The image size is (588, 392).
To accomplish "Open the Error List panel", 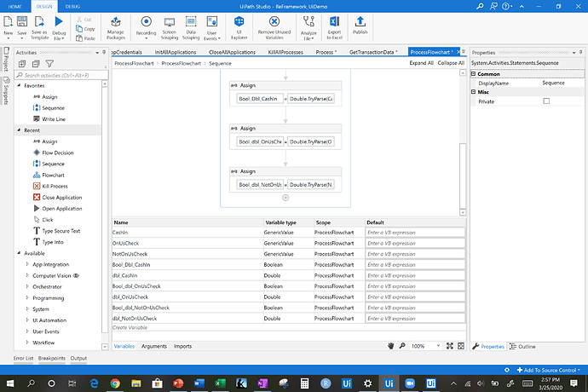I will [23, 358].
